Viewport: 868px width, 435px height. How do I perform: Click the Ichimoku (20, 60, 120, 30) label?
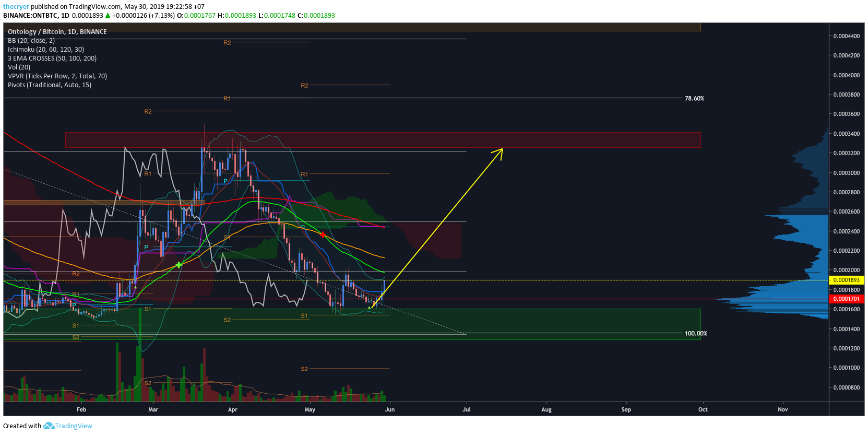click(x=46, y=50)
